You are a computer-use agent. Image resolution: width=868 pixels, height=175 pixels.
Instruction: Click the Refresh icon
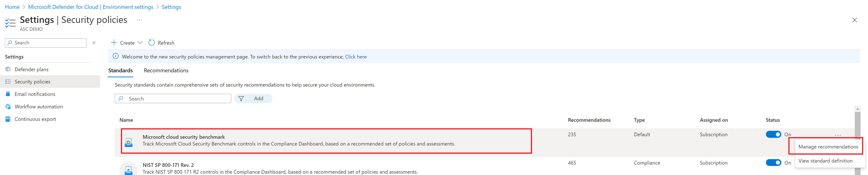pyautogui.click(x=151, y=42)
